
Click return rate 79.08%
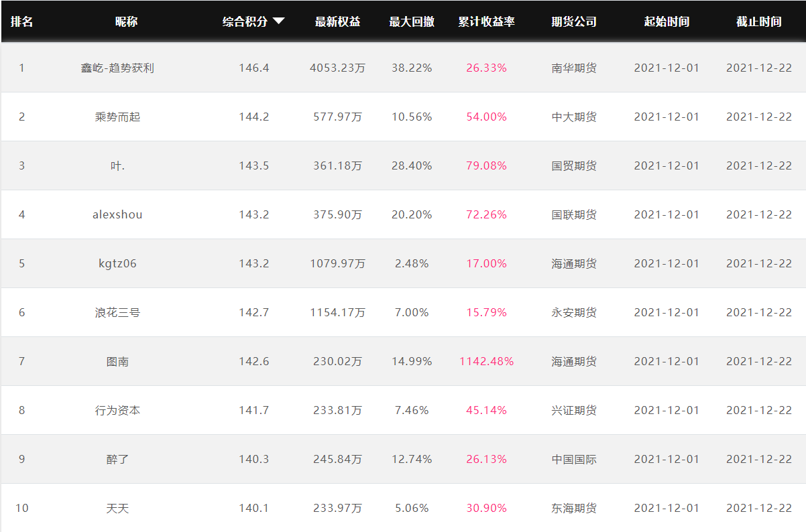pos(487,165)
